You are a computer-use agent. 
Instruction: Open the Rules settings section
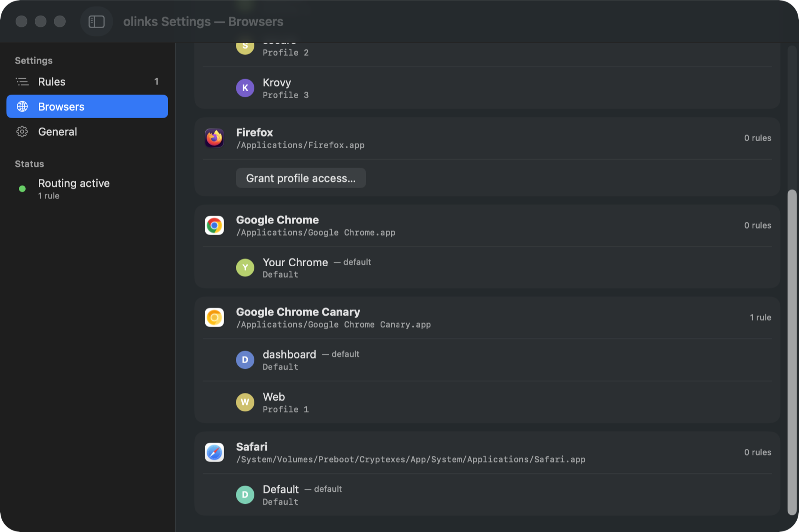pyautogui.click(x=87, y=81)
